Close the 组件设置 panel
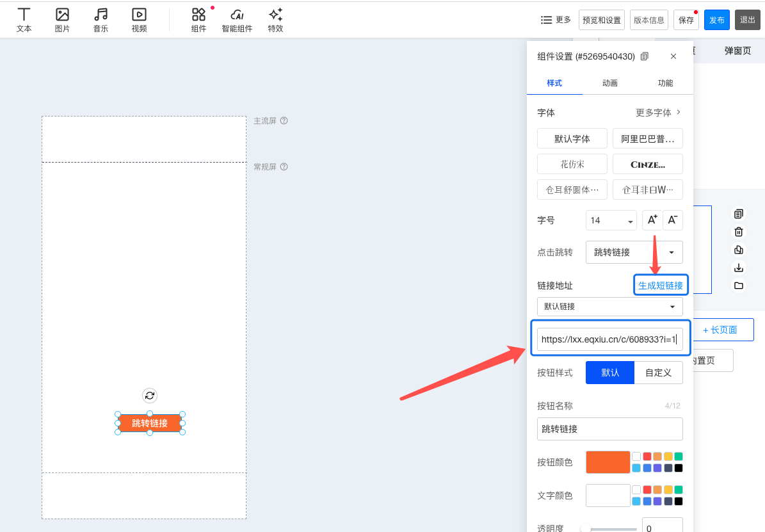This screenshot has width=765, height=532. (x=673, y=56)
